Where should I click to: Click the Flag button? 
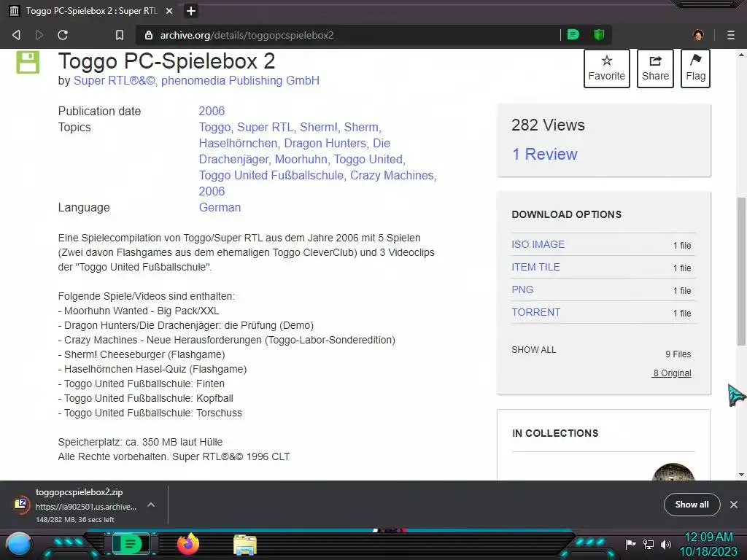695,69
